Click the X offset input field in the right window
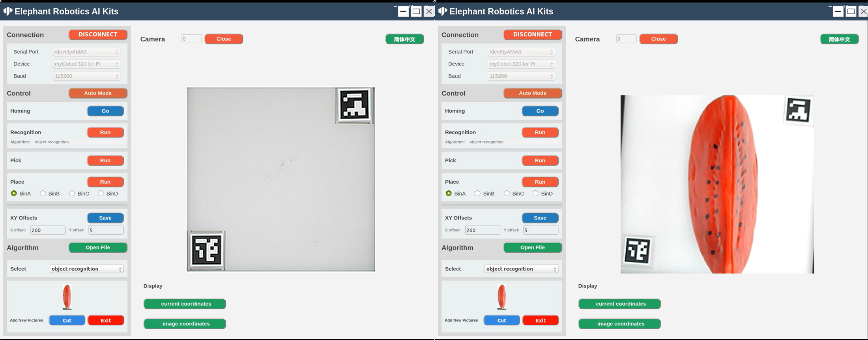This screenshot has height=340, width=868. 482,230
